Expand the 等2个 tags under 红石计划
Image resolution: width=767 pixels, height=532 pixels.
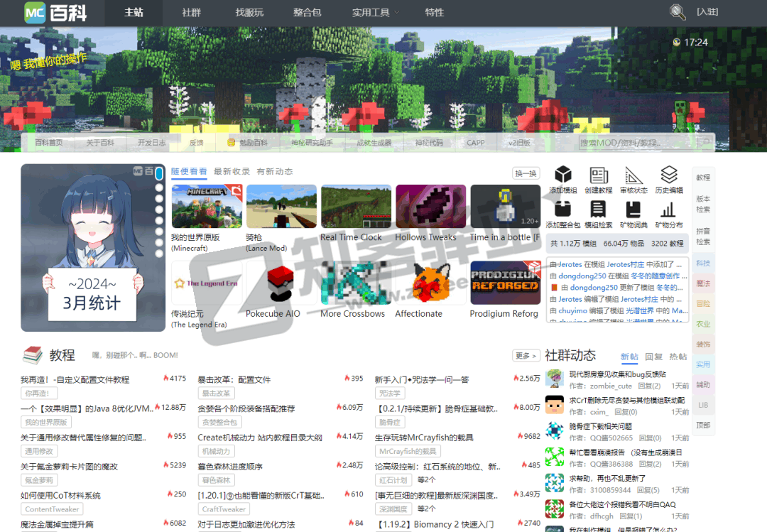(x=427, y=480)
